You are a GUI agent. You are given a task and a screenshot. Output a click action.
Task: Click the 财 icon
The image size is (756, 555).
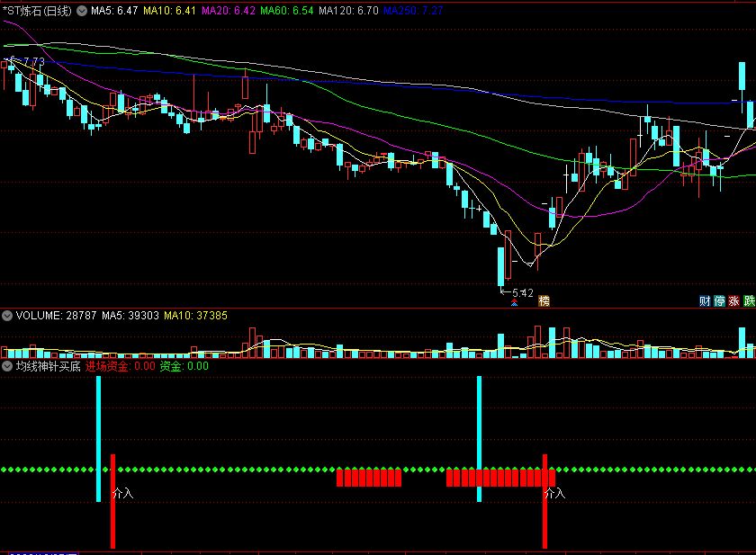point(705,301)
